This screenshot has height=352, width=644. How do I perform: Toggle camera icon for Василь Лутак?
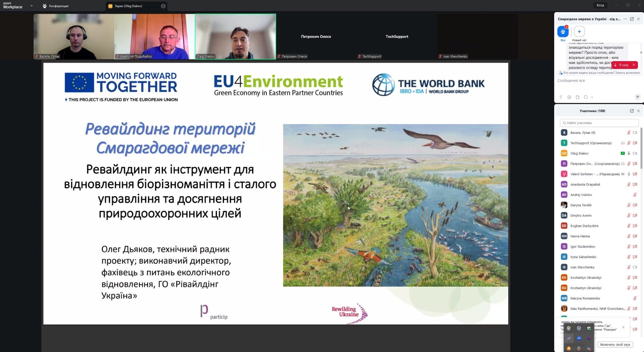pyautogui.click(x=635, y=133)
